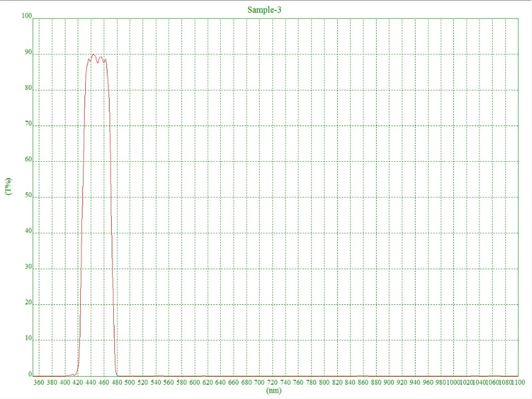Click the 740 nm wavelength label

click(x=285, y=383)
